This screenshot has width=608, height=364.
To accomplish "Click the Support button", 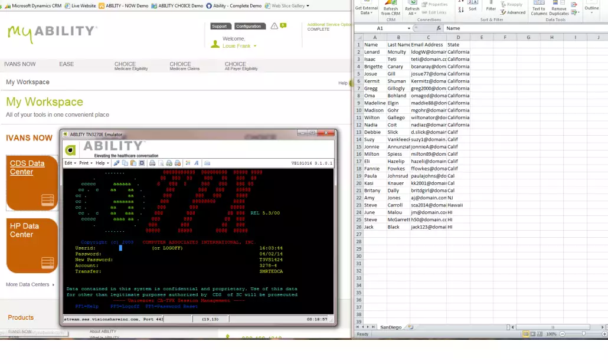I will 219,26.
